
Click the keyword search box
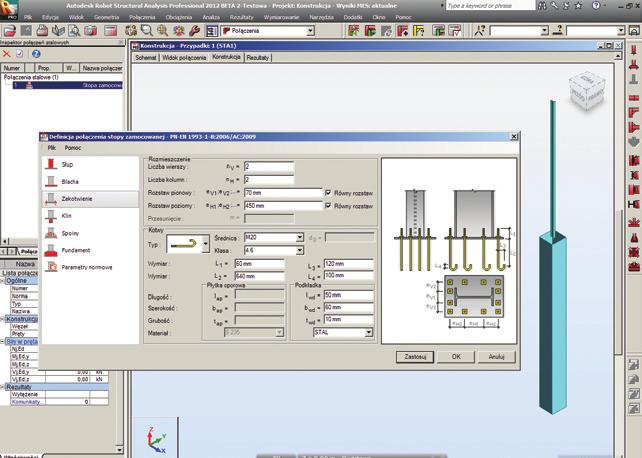point(491,6)
